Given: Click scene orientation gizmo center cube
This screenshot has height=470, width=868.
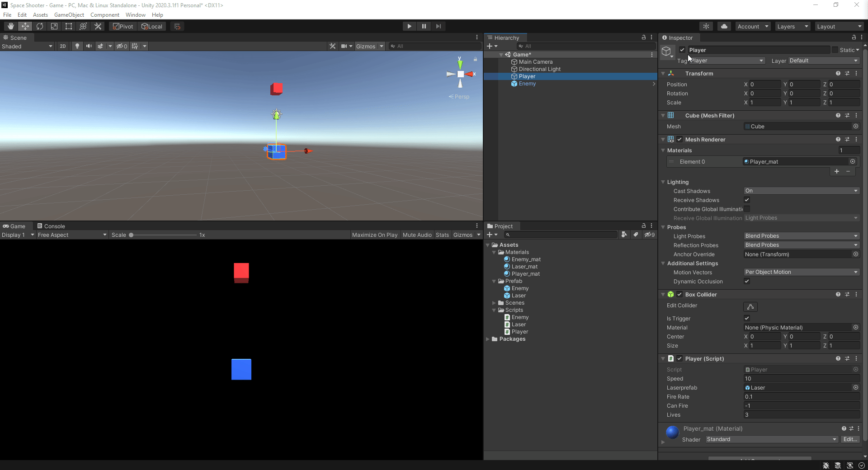Looking at the screenshot, I should 460,74.
